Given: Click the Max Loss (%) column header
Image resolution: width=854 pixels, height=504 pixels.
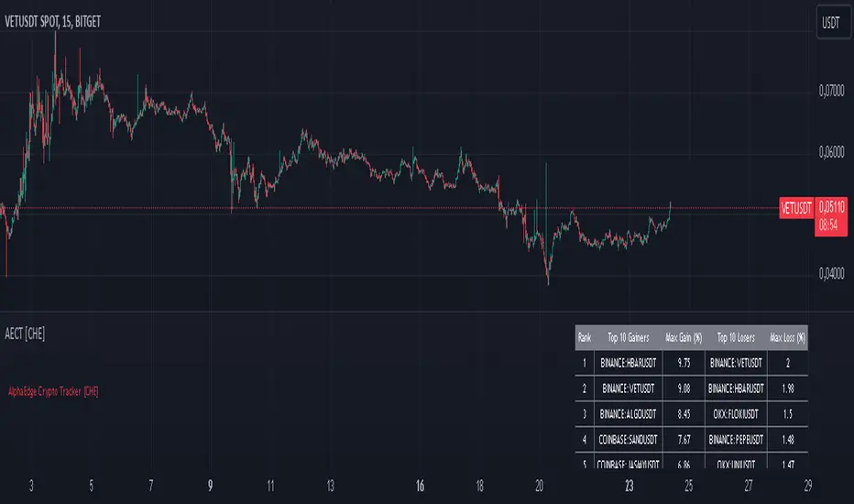Looking at the screenshot, I should pos(786,338).
